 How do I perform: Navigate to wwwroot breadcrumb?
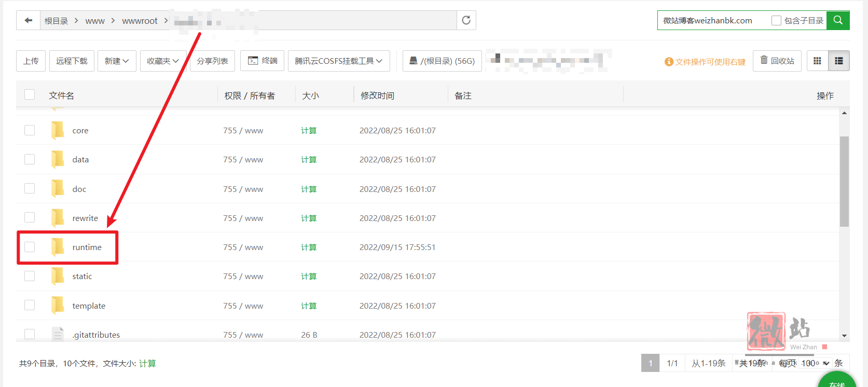coord(140,21)
